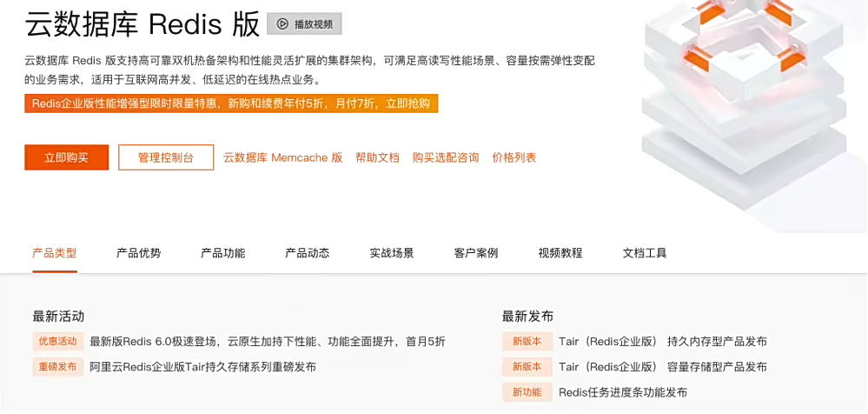Viewport: 868px width, 414px height.
Task: Open the 文档工具 tab
Action: pos(645,253)
